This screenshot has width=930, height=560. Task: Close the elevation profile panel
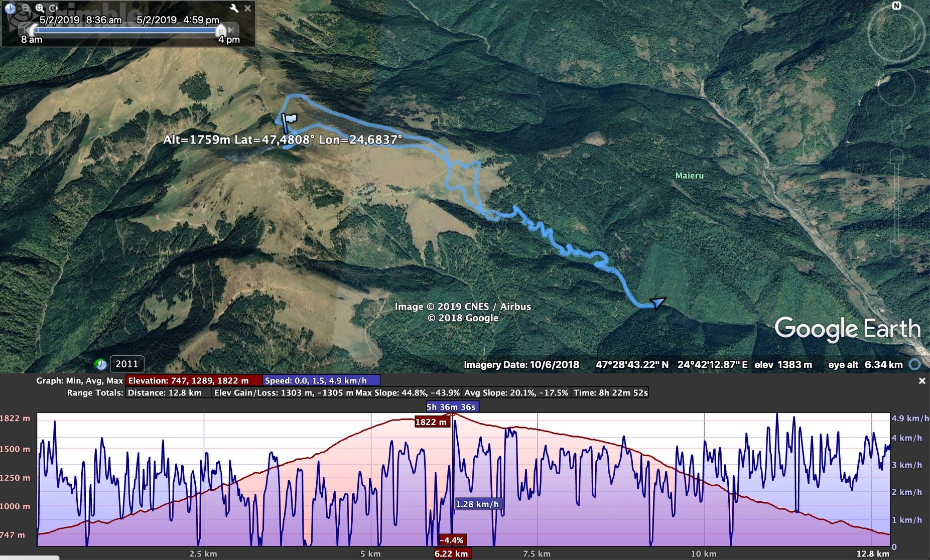click(921, 381)
